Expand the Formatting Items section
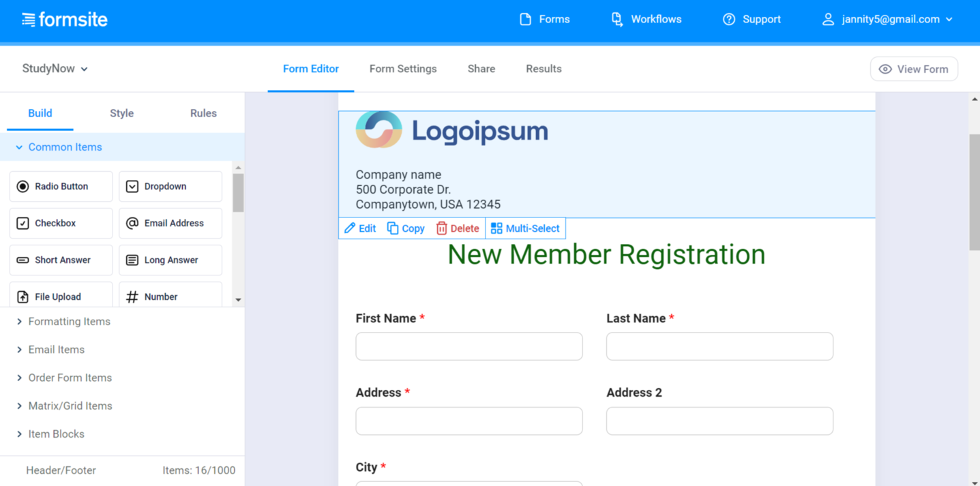The height and width of the screenshot is (486, 980). coord(69,322)
